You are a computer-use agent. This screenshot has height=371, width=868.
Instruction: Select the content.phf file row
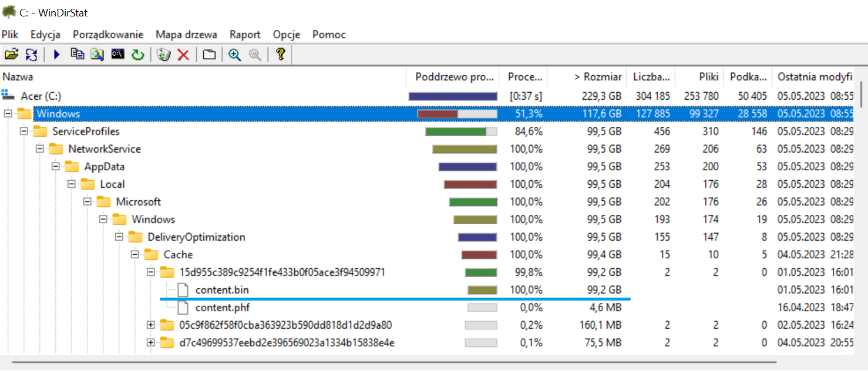point(428,307)
